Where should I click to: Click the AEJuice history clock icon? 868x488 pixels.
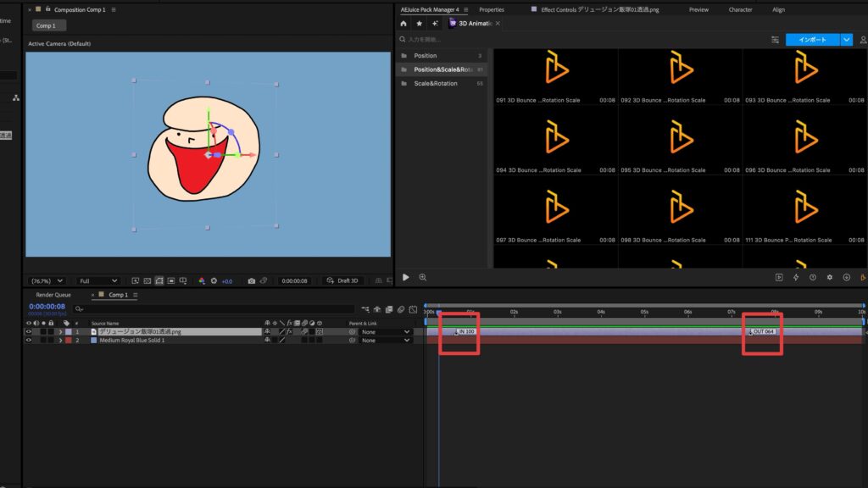[x=813, y=277]
